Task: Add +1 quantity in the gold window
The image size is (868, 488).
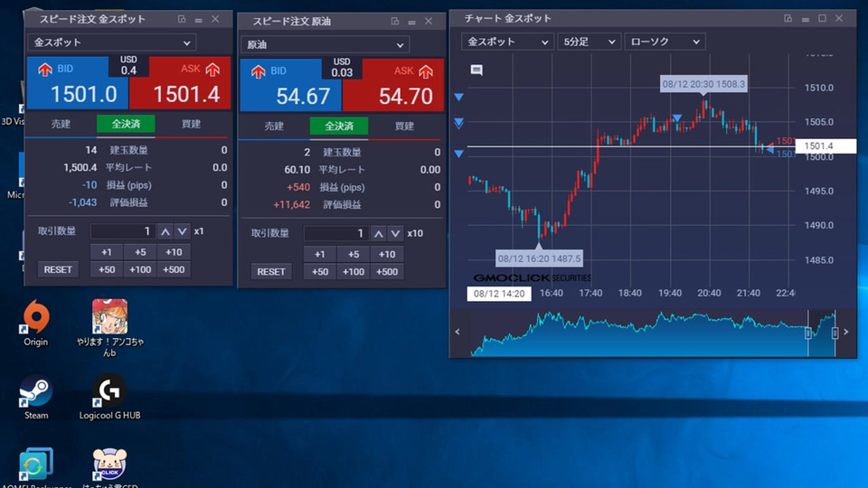Action: click(107, 252)
